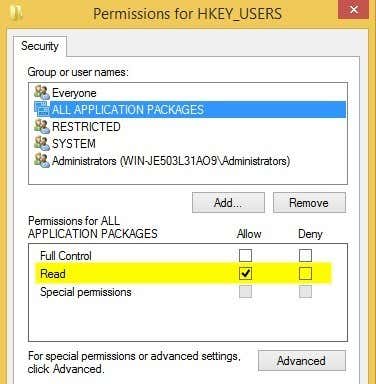This screenshot has width=376, height=384.
Task: Open the Security tab
Action: (40, 46)
